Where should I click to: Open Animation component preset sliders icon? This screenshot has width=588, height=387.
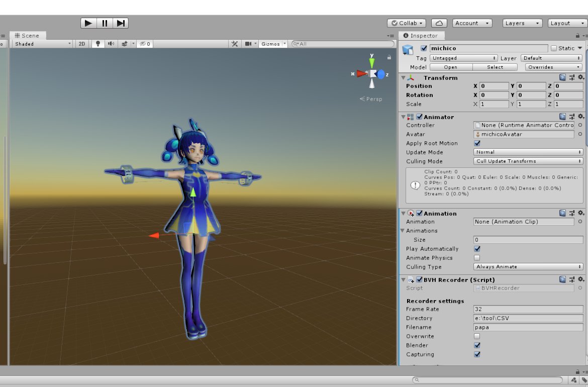click(x=572, y=213)
